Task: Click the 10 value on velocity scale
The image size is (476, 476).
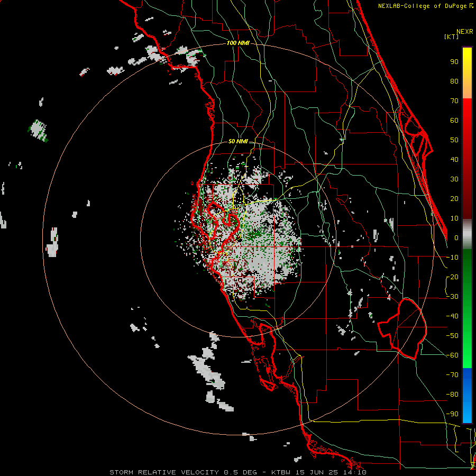Action: point(454,218)
